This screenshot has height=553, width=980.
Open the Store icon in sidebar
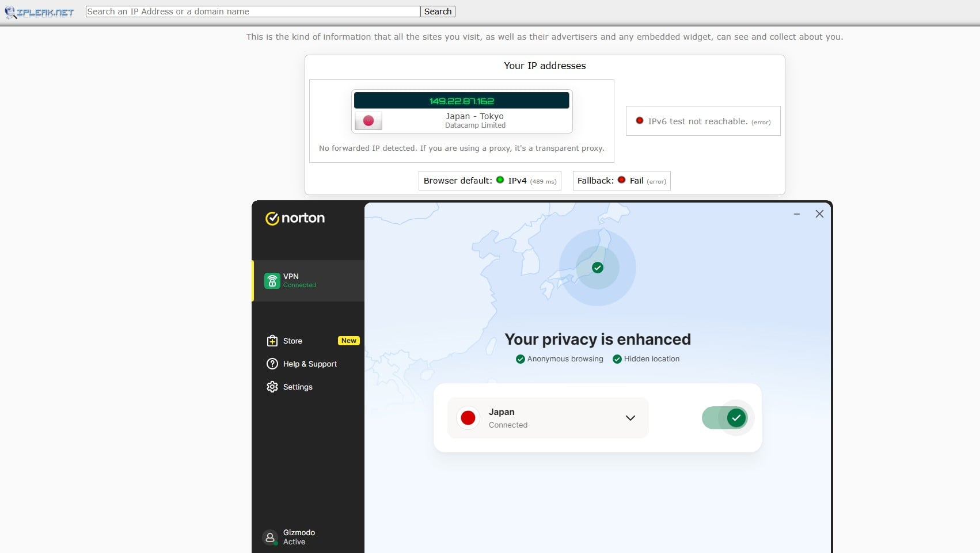(x=272, y=341)
